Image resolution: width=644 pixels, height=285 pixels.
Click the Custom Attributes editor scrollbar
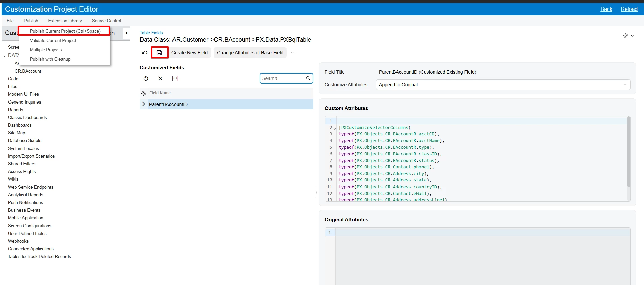tap(628, 152)
